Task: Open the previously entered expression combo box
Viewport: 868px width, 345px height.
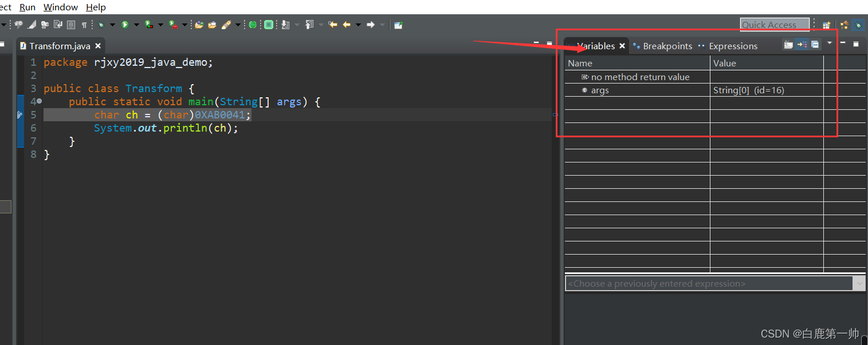Action: (715, 283)
